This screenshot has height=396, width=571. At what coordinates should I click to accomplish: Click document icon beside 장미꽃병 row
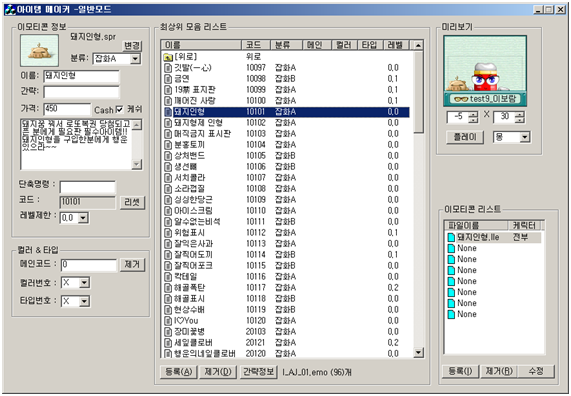[168, 332]
